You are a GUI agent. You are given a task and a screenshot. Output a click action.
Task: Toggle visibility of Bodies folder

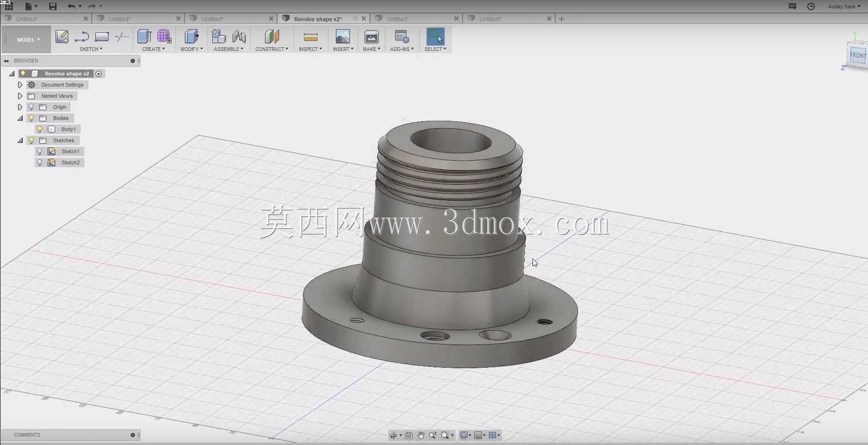[x=32, y=118]
